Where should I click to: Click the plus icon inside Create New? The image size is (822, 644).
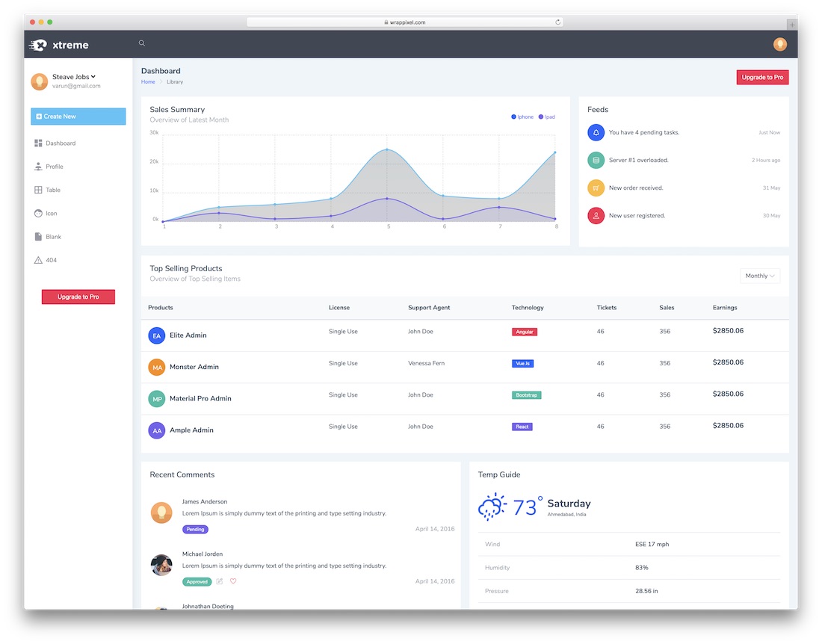[39, 117]
